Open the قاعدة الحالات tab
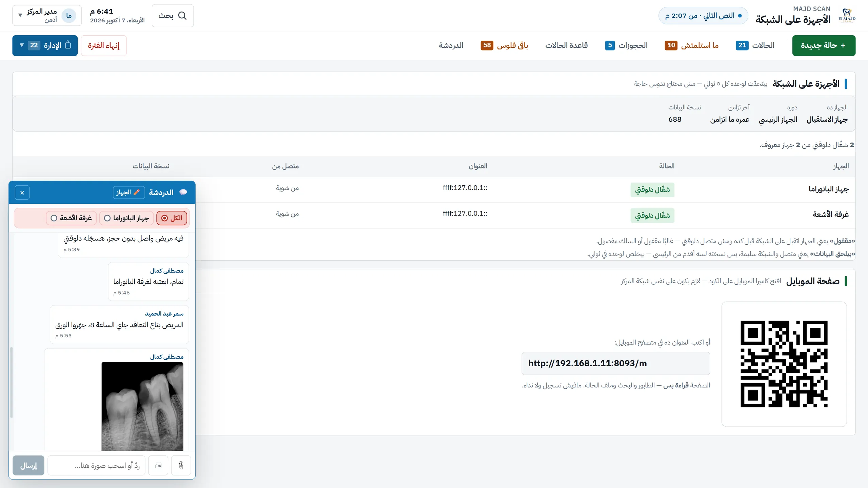This screenshot has height=488, width=868. [x=567, y=45]
